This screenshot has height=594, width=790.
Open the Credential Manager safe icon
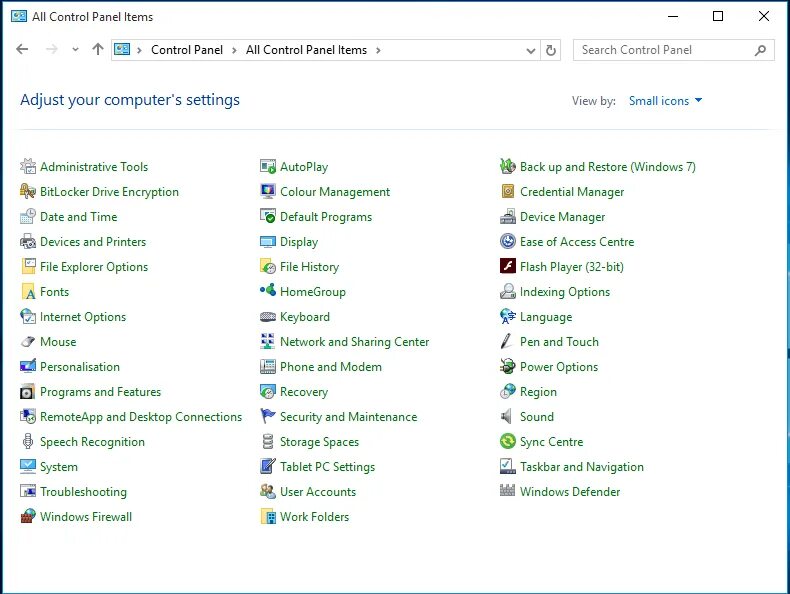pos(507,191)
